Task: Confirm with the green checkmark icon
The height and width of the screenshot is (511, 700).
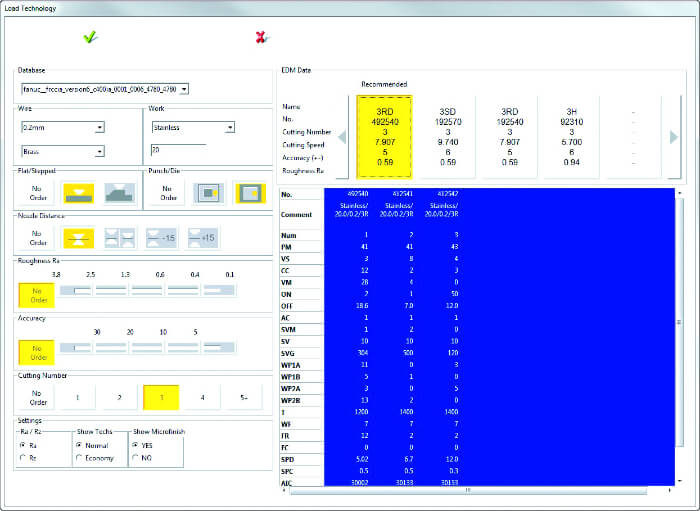Action: pyautogui.click(x=90, y=37)
